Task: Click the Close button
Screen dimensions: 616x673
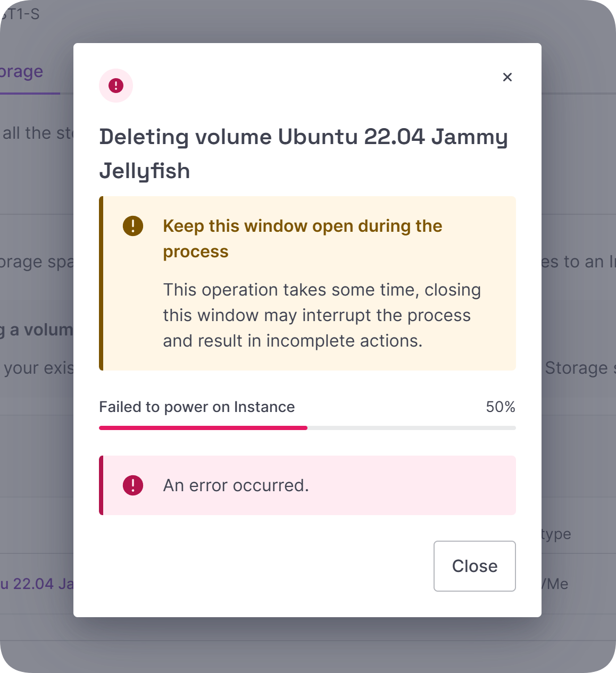Action: (x=475, y=566)
